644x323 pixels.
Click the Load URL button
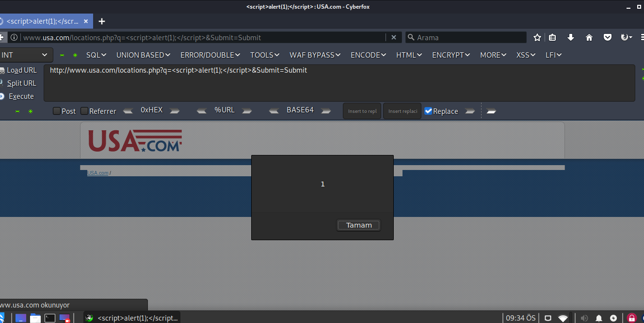click(18, 70)
